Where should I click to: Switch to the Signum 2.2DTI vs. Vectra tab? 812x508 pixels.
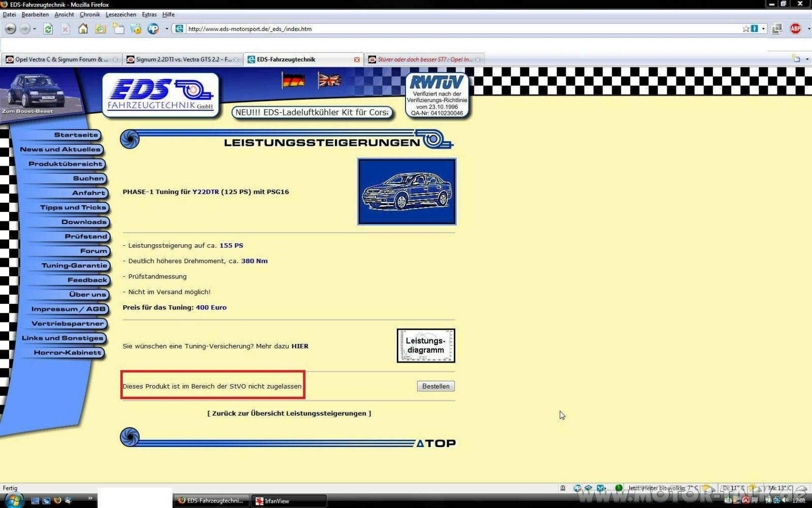click(183, 59)
